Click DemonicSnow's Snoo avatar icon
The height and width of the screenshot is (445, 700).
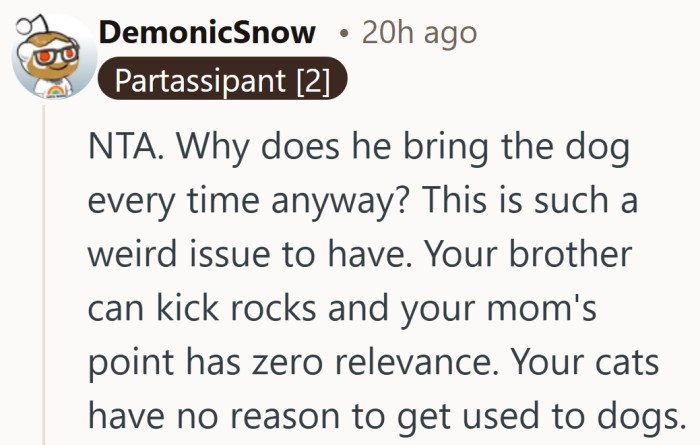click(50, 55)
